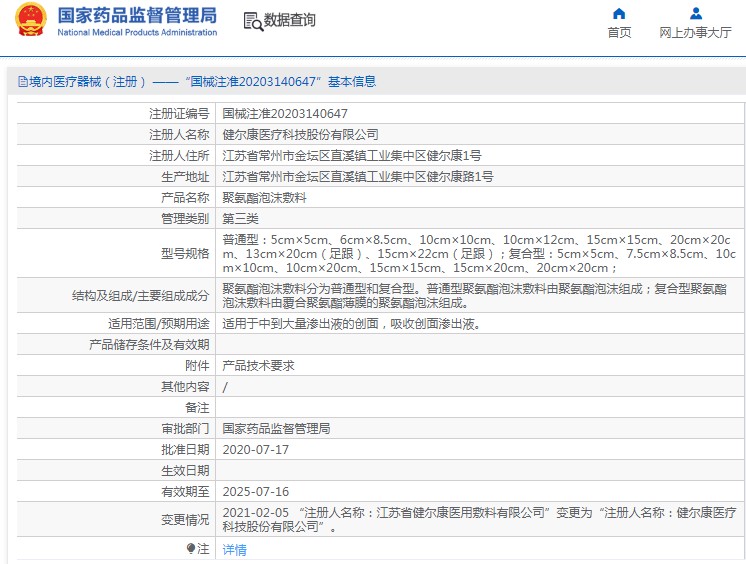Click the 其他内容 row label
This screenshot has width=746, height=564.
[185, 386]
